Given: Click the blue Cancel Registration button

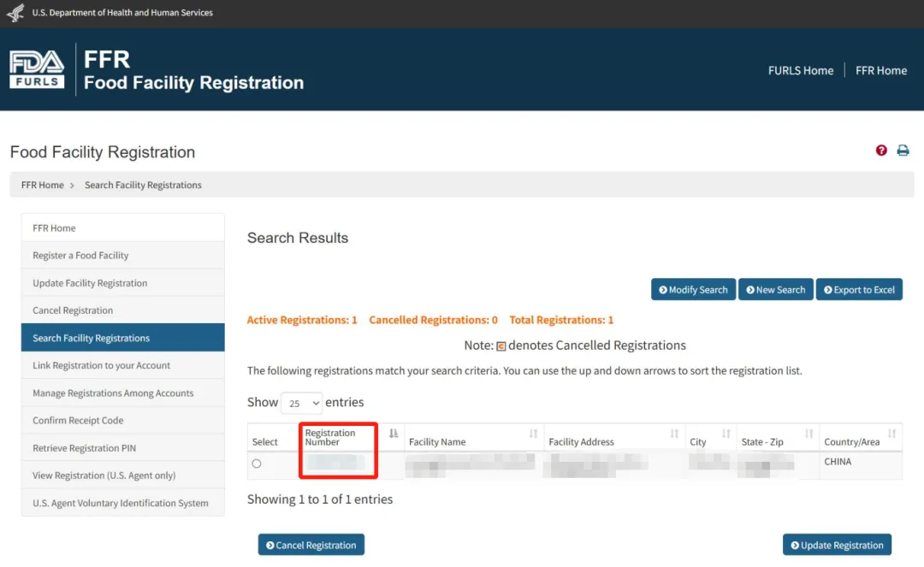Looking at the screenshot, I should click(311, 546).
